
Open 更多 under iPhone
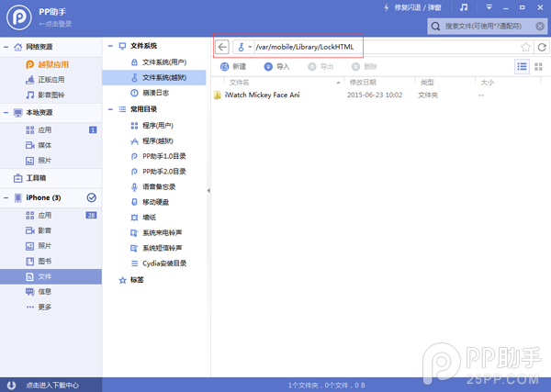51,307
